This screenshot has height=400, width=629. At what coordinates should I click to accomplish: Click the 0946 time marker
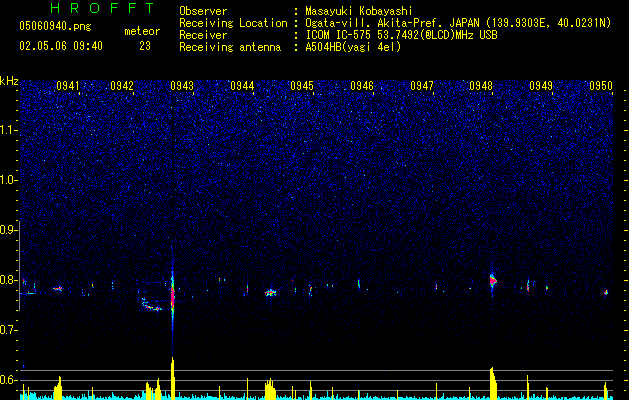362,86
